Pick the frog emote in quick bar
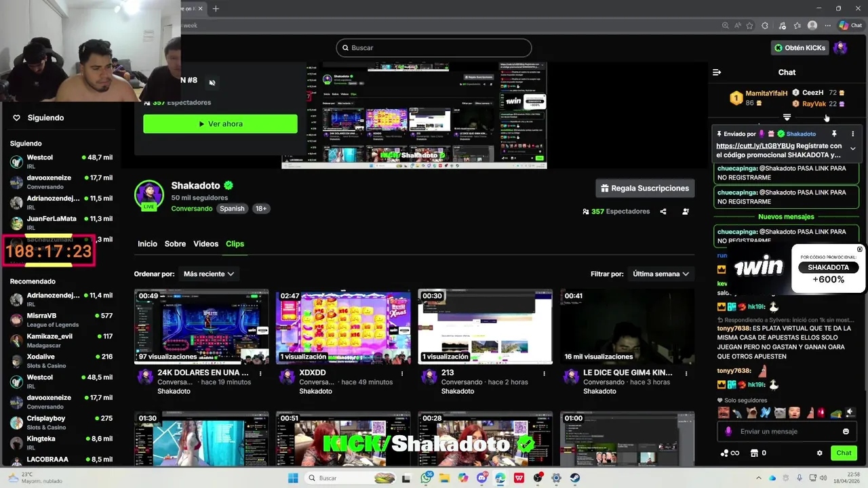 (837, 413)
